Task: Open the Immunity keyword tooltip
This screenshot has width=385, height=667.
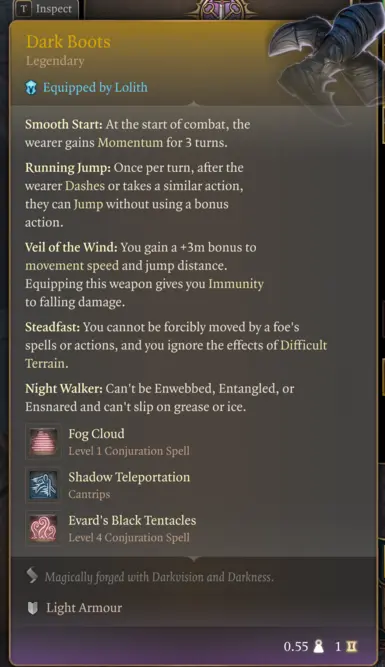Action: point(236,284)
